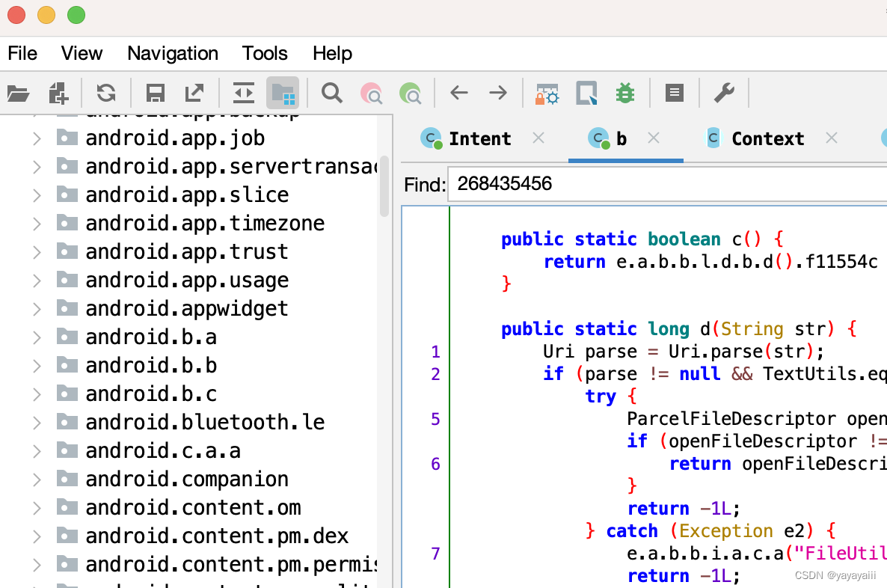Click line number 5 in the gutter

(435, 420)
